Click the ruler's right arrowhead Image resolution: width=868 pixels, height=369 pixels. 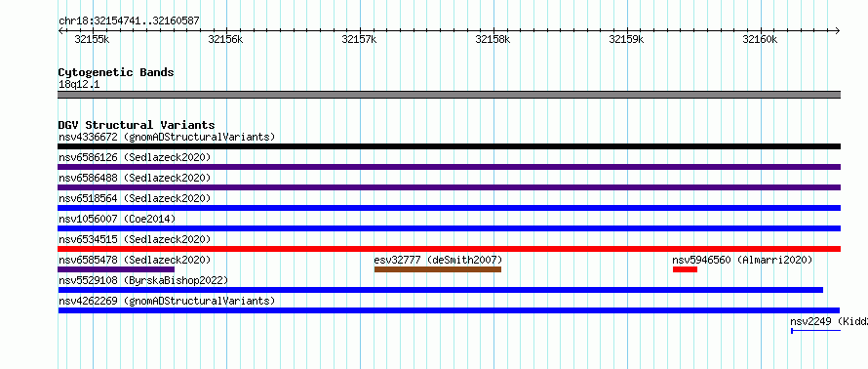pyautogui.click(x=838, y=30)
